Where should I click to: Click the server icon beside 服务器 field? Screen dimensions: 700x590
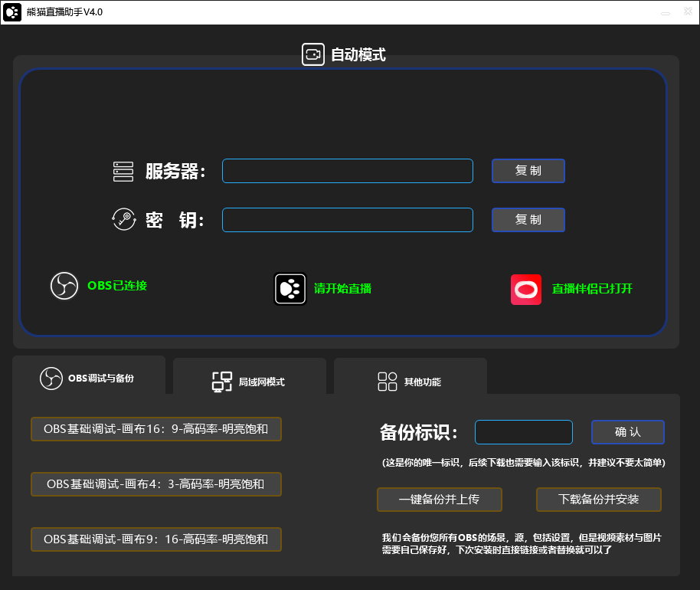122,170
